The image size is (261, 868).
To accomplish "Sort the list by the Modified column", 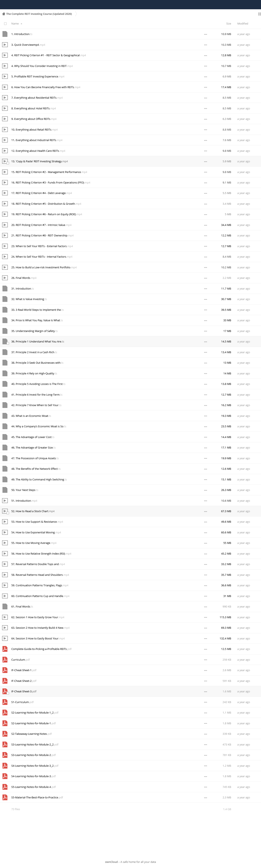I will point(242,24).
